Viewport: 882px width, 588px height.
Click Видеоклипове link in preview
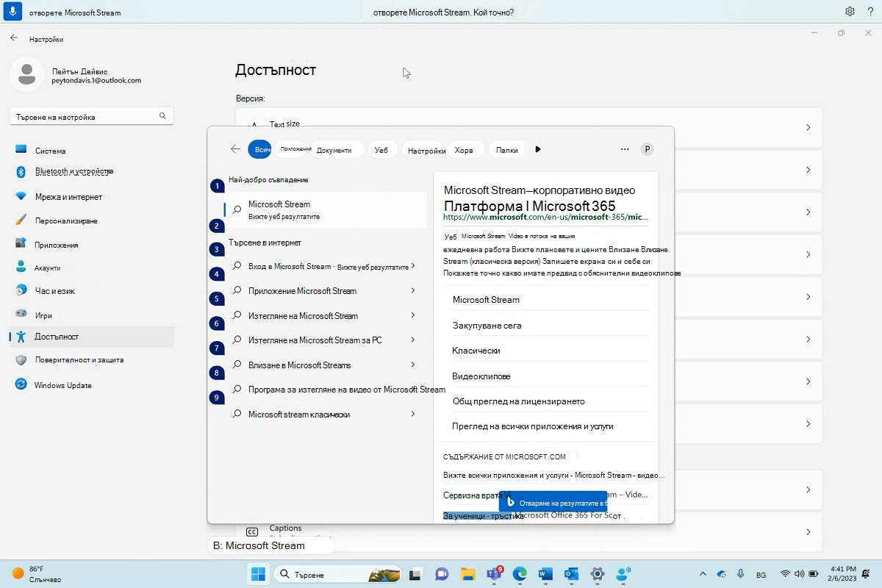point(481,376)
